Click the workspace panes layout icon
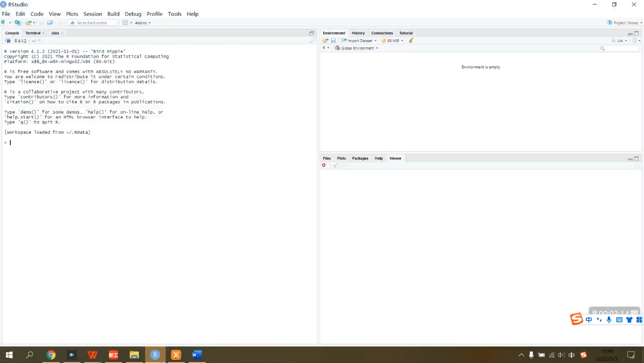 pyautogui.click(x=125, y=23)
